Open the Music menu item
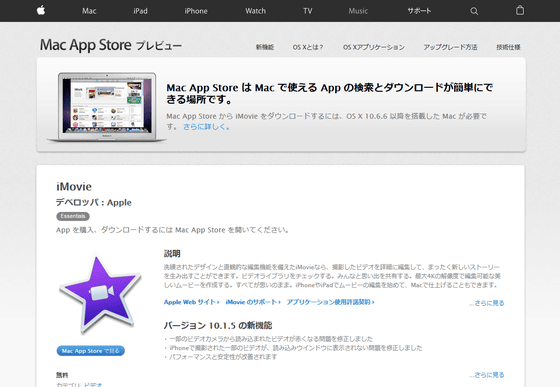 (x=358, y=11)
